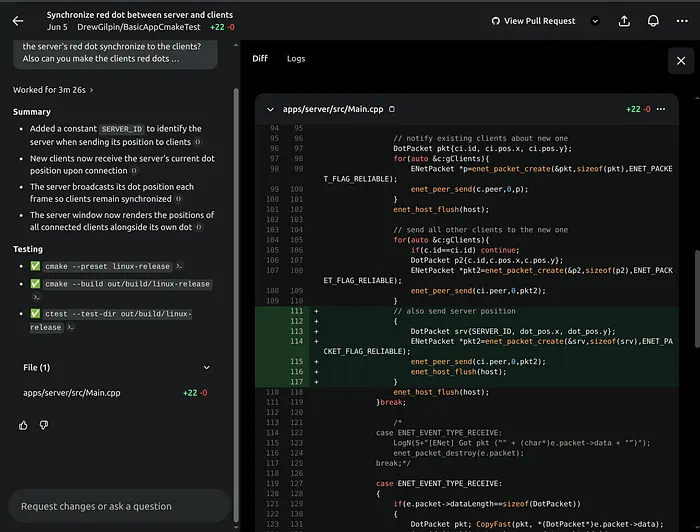Close the diff panel

tap(681, 61)
